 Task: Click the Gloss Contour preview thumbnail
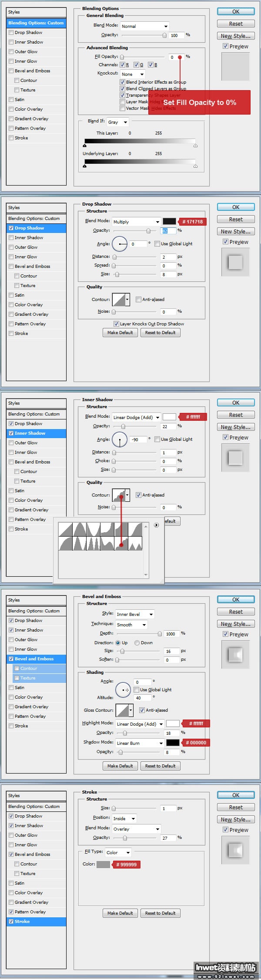click(x=122, y=710)
